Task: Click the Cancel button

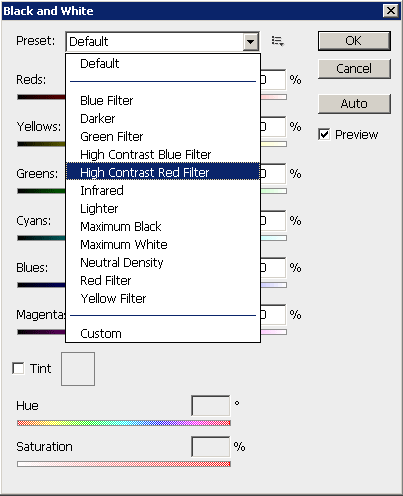Action: click(354, 69)
